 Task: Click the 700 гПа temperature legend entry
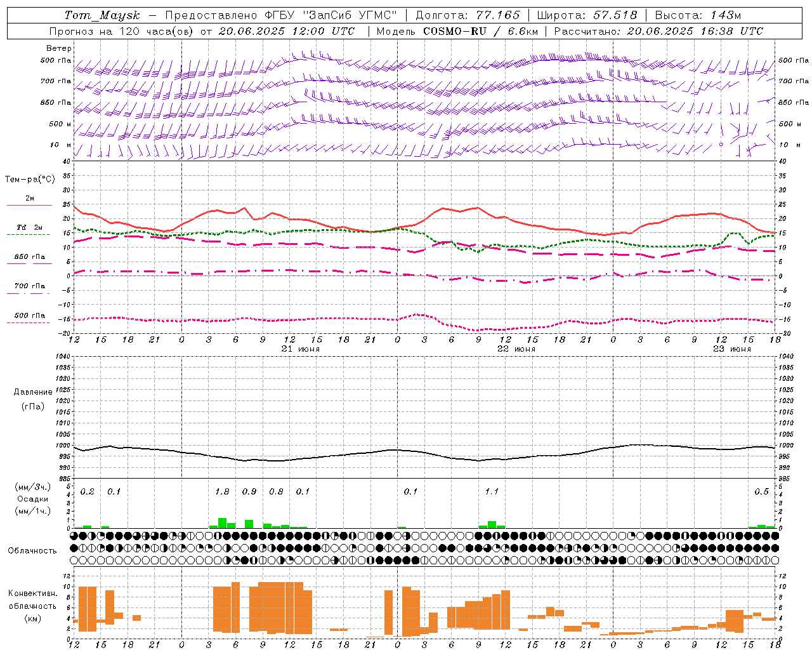[30, 286]
